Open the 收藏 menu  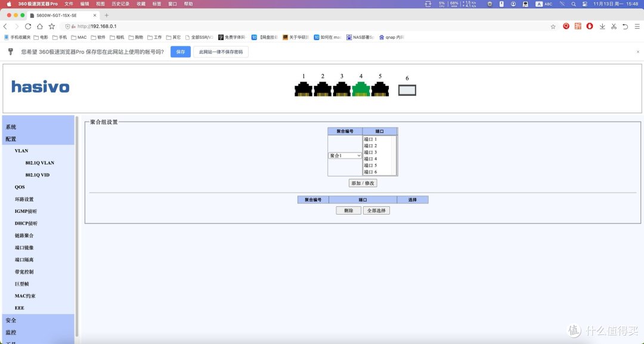(x=141, y=4)
